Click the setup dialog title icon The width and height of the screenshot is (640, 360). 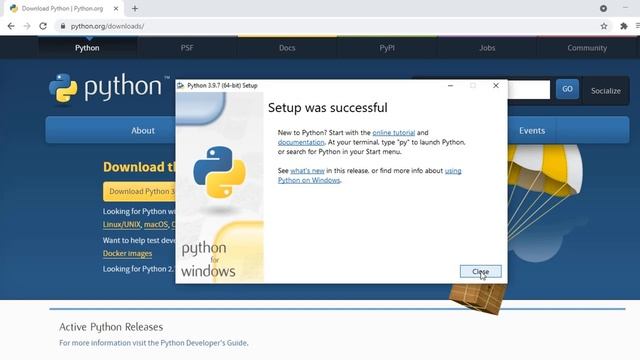[180, 86]
